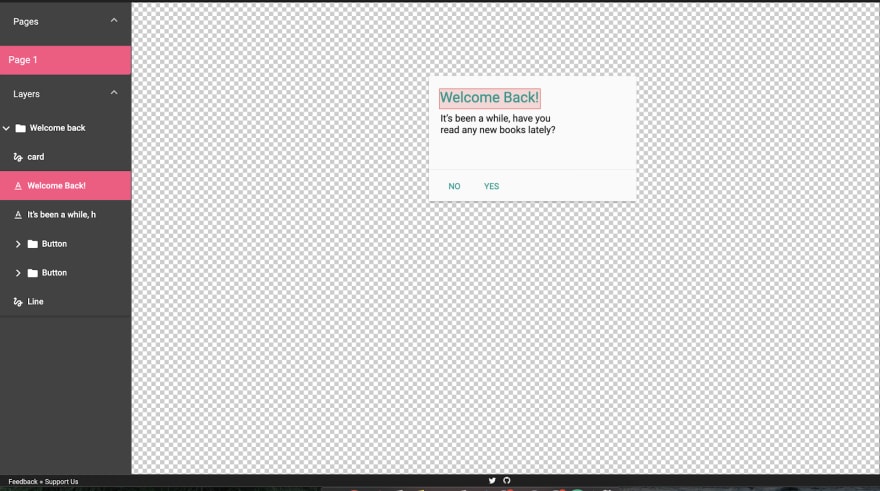This screenshot has width=880, height=491.
Task: Click the card body text on canvas
Action: 497,124
